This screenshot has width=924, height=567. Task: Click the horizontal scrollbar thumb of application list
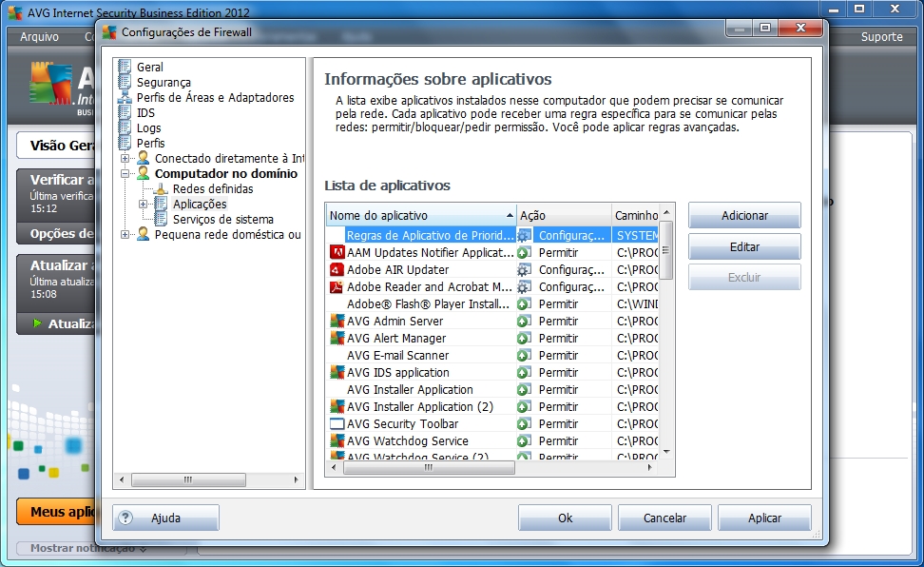pyautogui.click(x=429, y=467)
